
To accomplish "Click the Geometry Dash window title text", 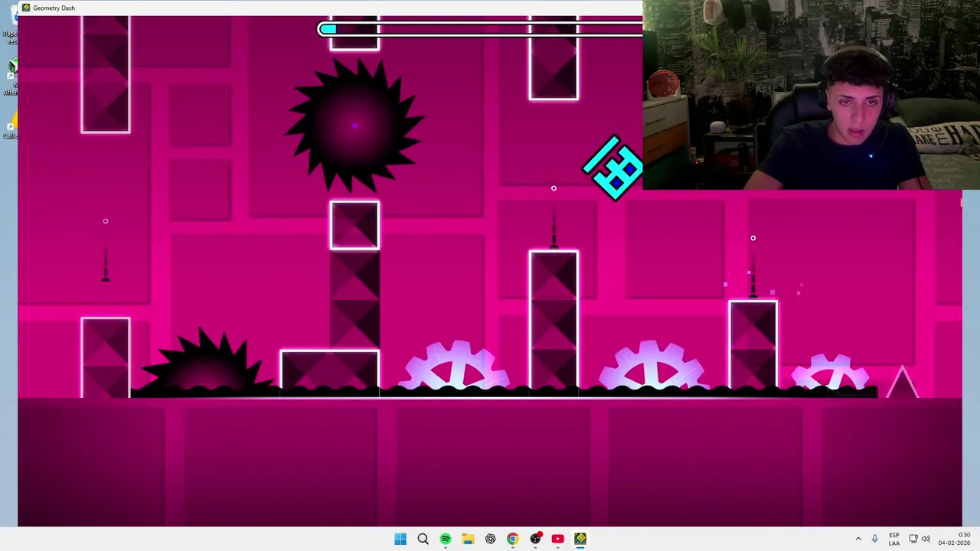I will tap(54, 8).
